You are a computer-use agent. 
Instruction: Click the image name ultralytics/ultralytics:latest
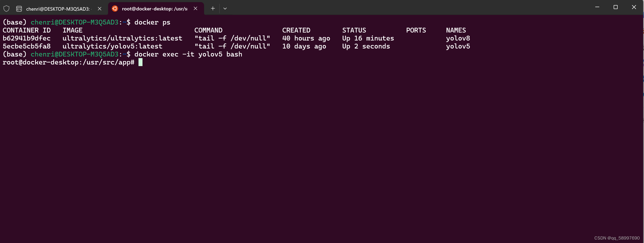point(123,38)
